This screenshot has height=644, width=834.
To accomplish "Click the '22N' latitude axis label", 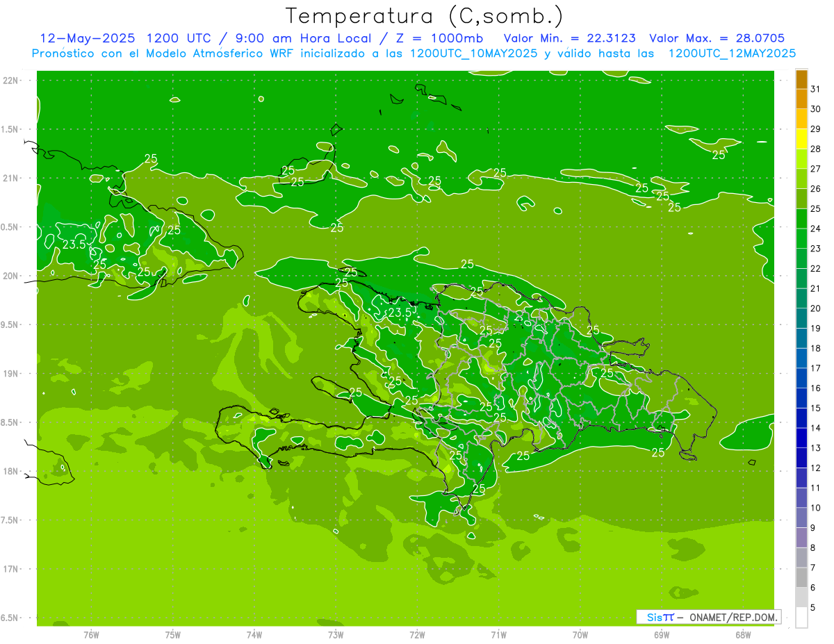I will pyautogui.click(x=11, y=80).
